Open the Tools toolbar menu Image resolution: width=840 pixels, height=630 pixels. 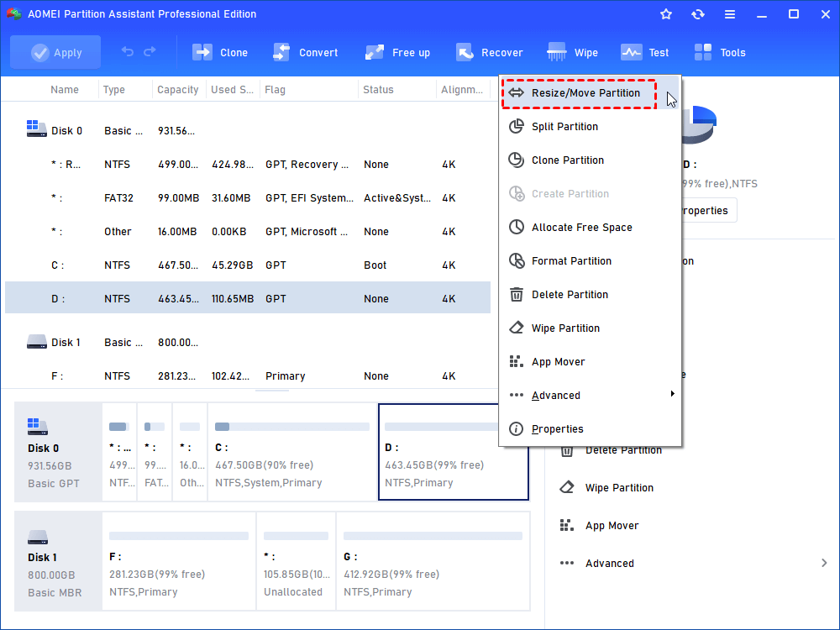click(720, 52)
